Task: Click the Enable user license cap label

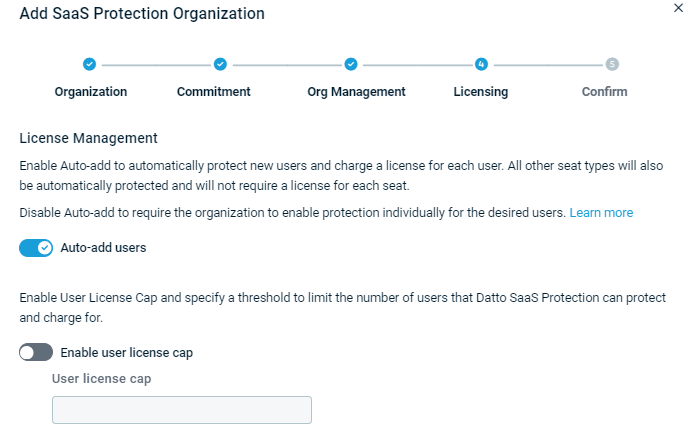Action: [127, 352]
